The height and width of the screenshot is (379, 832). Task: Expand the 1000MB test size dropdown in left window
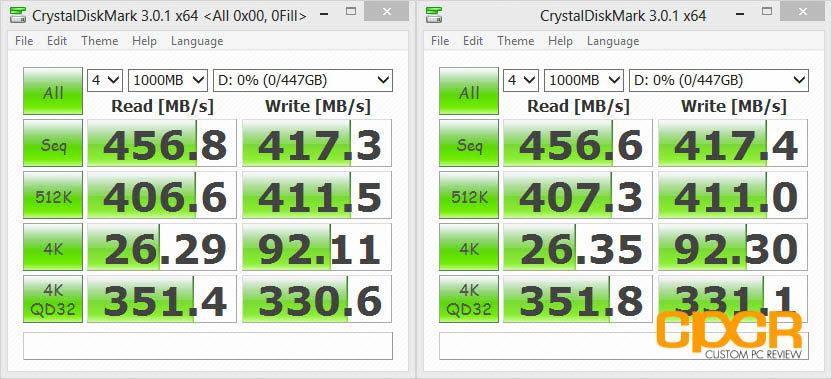(168, 81)
